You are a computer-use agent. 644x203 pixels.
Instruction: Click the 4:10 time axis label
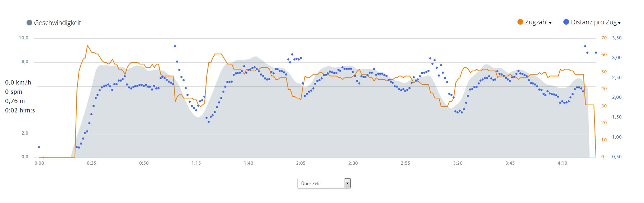tap(563, 163)
